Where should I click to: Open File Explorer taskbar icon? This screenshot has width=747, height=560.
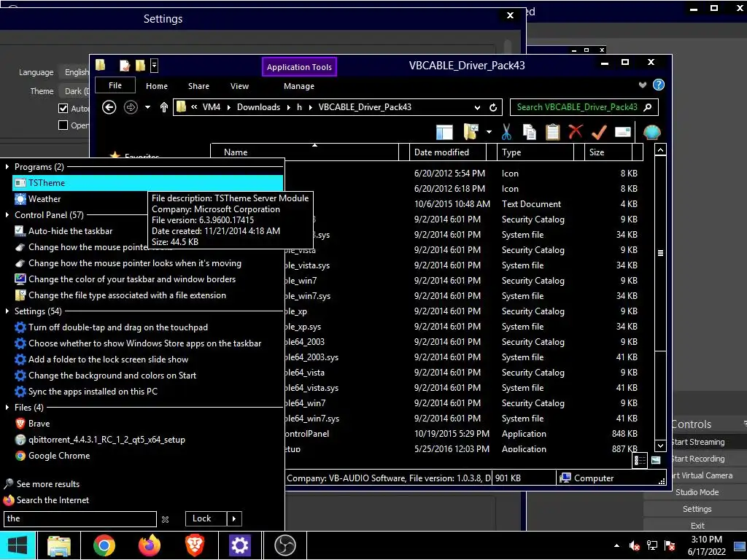(58, 545)
